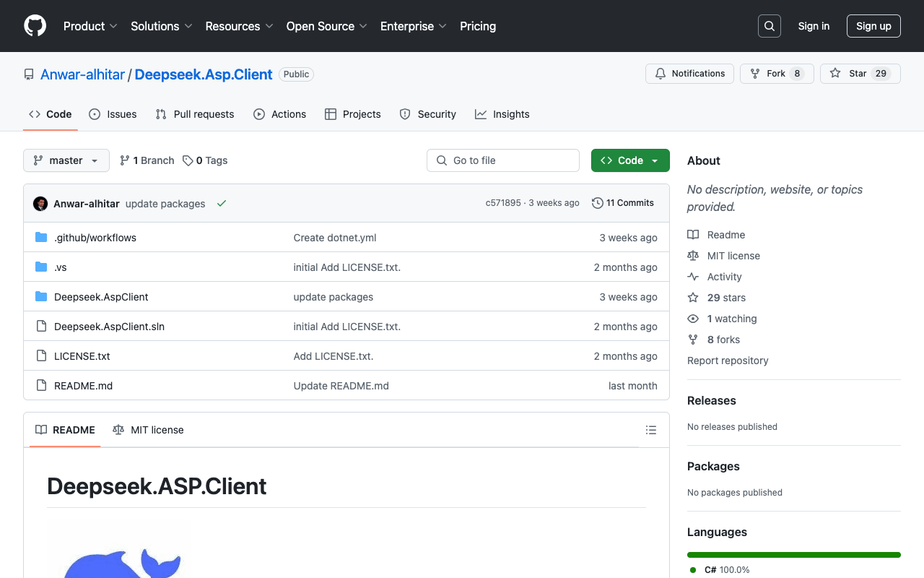The height and width of the screenshot is (578, 924).
Task: Click the C# 100.0% language entry
Action: click(x=720, y=570)
